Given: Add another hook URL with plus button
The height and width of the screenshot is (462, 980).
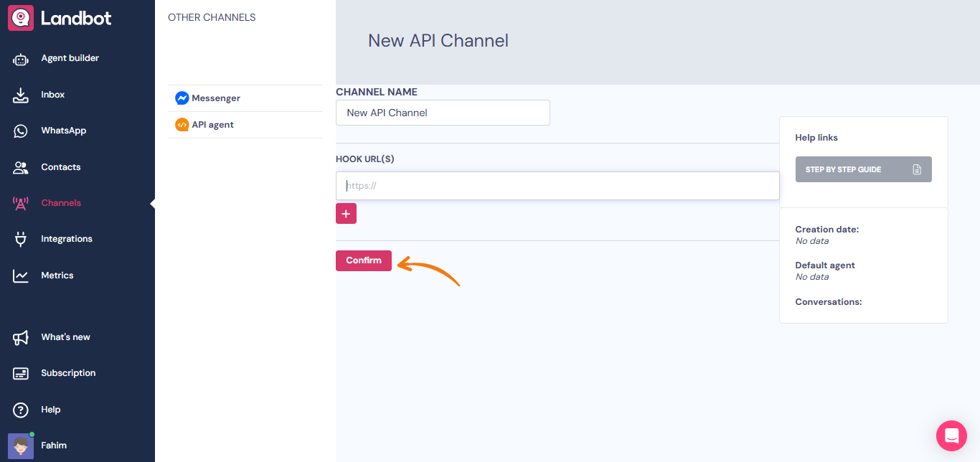Looking at the screenshot, I should point(346,214).
